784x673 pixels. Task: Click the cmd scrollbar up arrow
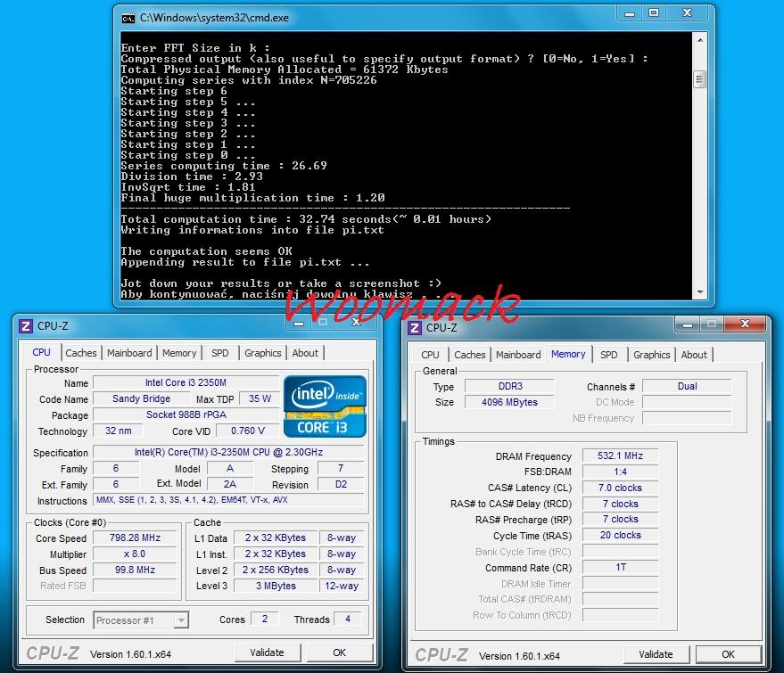(700, 40)
